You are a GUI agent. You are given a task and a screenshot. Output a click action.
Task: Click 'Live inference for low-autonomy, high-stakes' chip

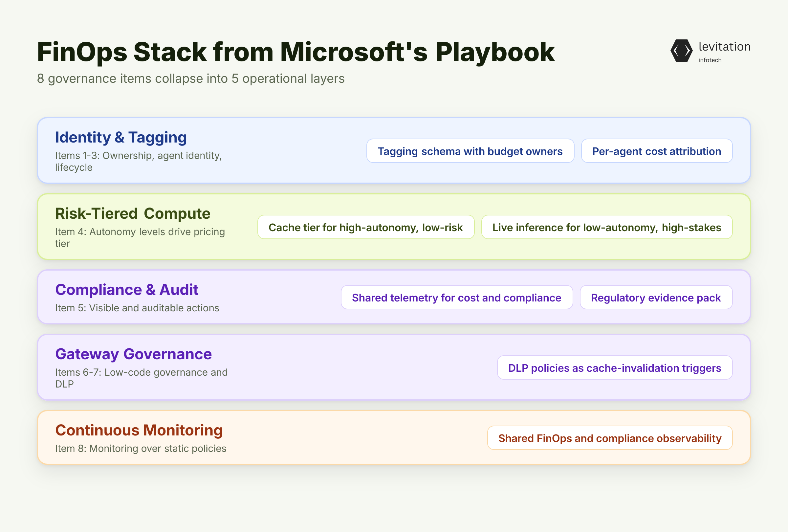(x=607, y=227)
